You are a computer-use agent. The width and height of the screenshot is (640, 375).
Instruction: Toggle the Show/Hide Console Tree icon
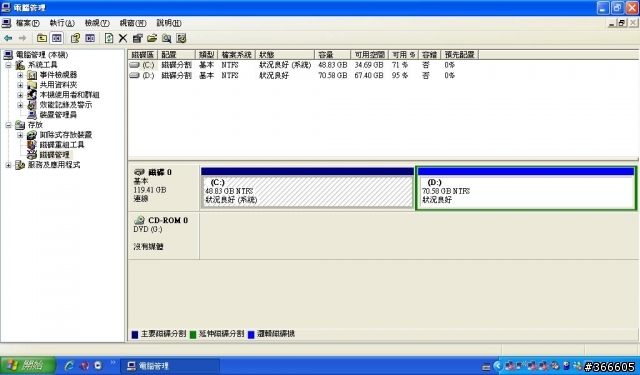point(57,38)
